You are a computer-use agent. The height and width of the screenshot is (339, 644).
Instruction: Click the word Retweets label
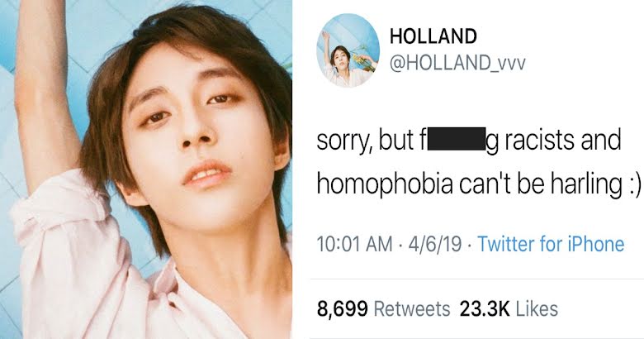click(x=412, y=309)
